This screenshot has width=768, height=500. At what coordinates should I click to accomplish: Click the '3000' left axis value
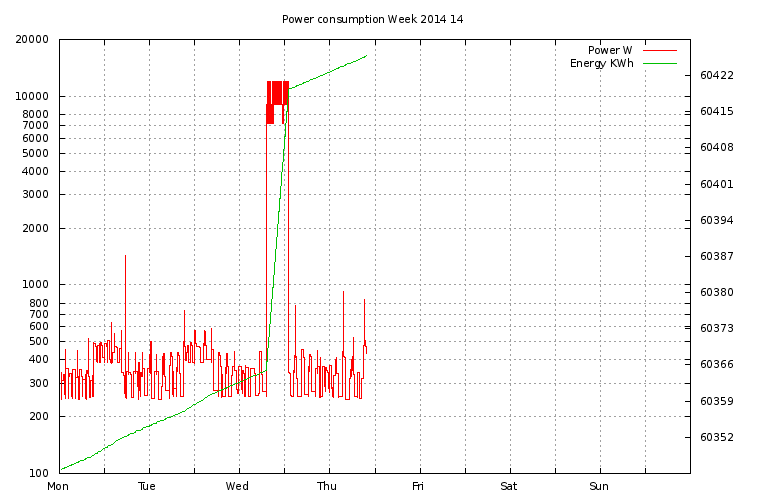35,194
